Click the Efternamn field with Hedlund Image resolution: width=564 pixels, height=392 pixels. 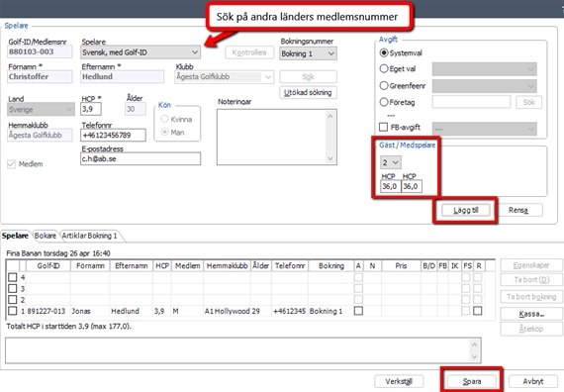pyautogui.click(x=122, y=76)
